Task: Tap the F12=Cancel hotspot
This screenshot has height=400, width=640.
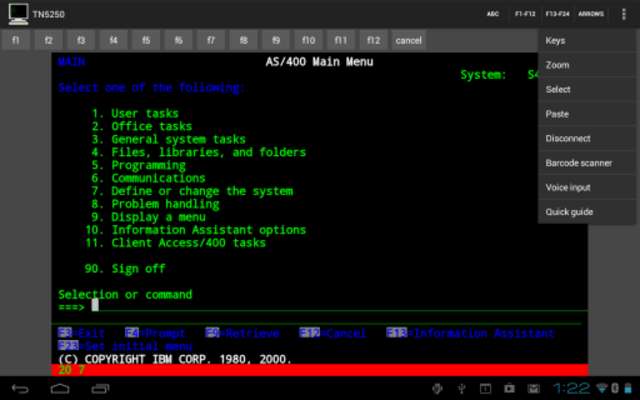Action: pyautogui.click(x=333, y=333)
